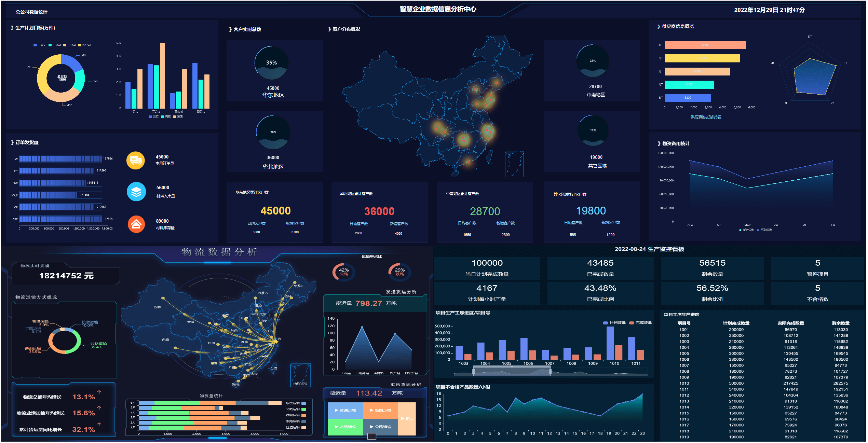
Task: Click the up arrow beside 32.1%
Action: tap(99, 425)
